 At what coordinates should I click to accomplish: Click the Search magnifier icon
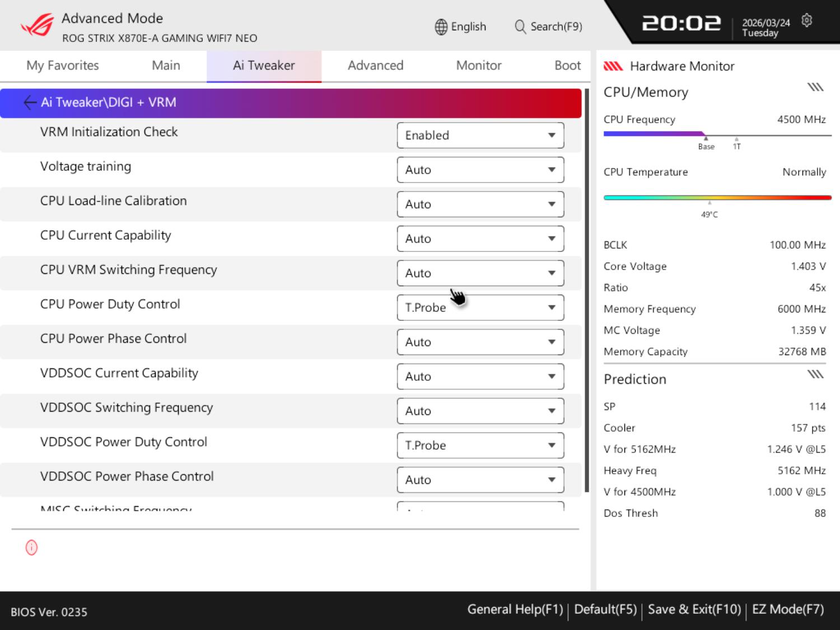click(x=520, y=27)
